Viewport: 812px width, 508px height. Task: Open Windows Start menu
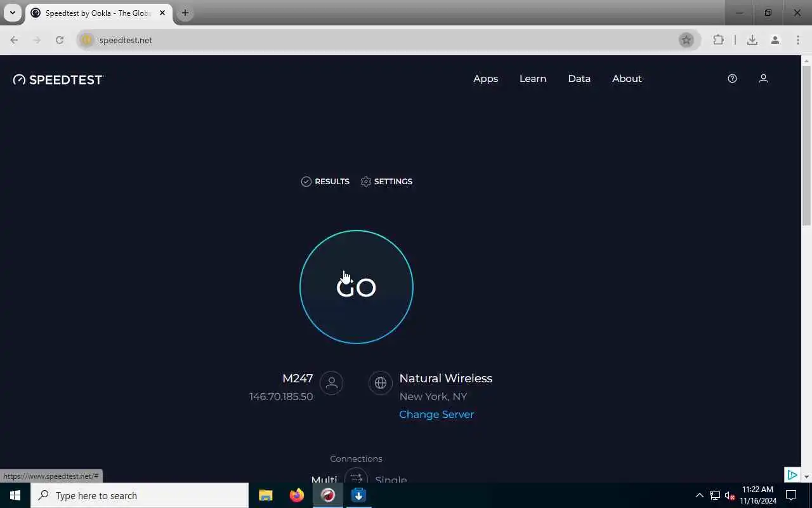click(15, 495)
